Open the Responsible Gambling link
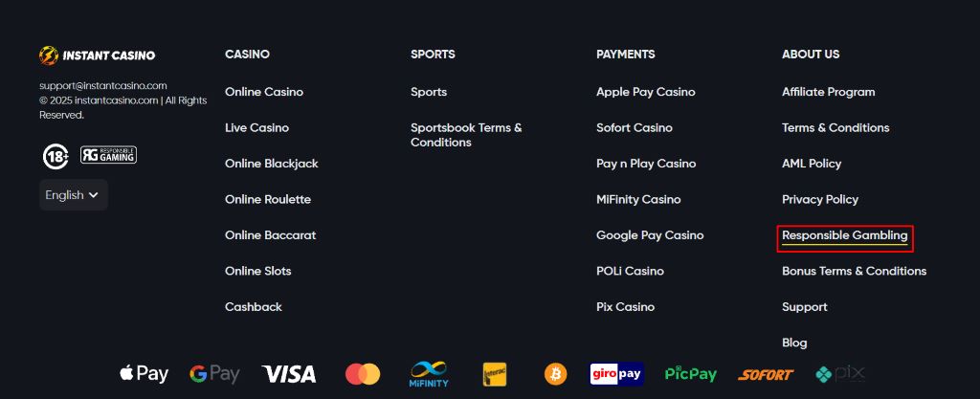The image size is (980, 399). (844, 235)
